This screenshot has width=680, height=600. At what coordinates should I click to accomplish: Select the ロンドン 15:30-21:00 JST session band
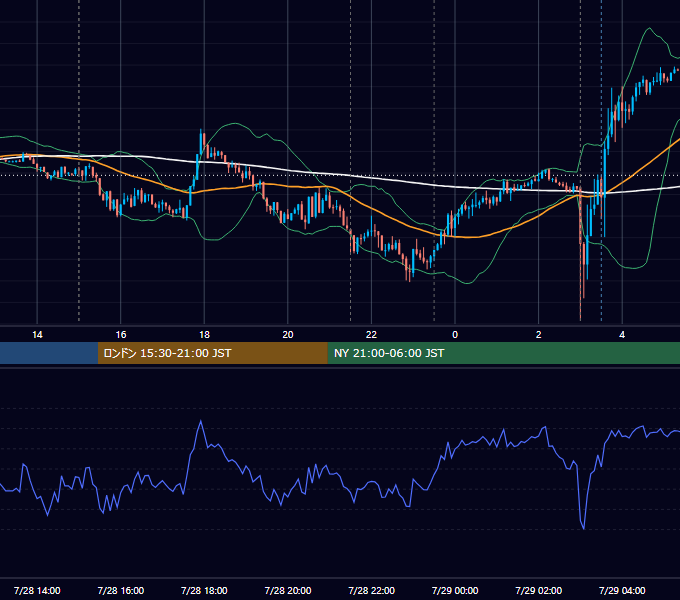[x=212, y=353]
